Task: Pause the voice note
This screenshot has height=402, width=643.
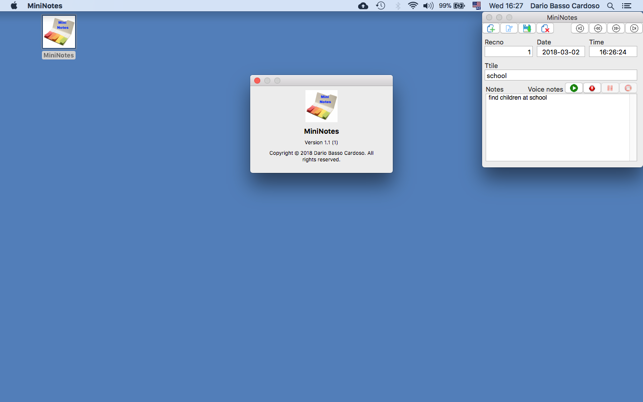Action: 610,88
